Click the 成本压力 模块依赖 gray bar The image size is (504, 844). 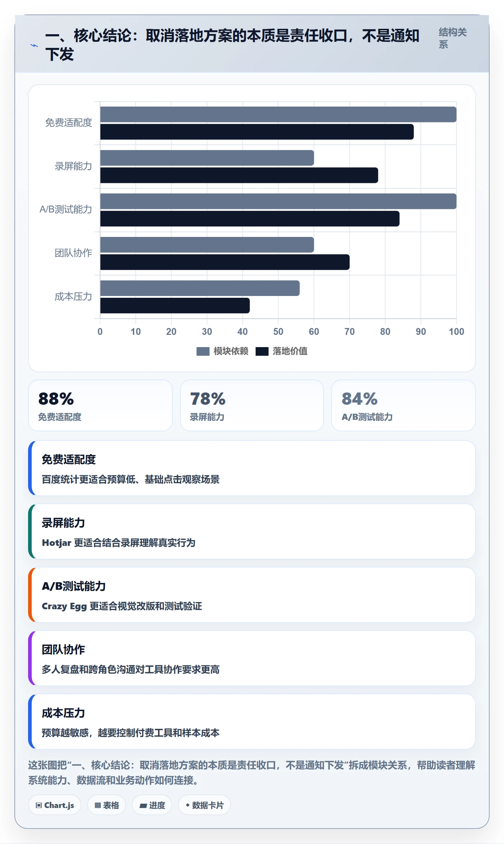200,288
